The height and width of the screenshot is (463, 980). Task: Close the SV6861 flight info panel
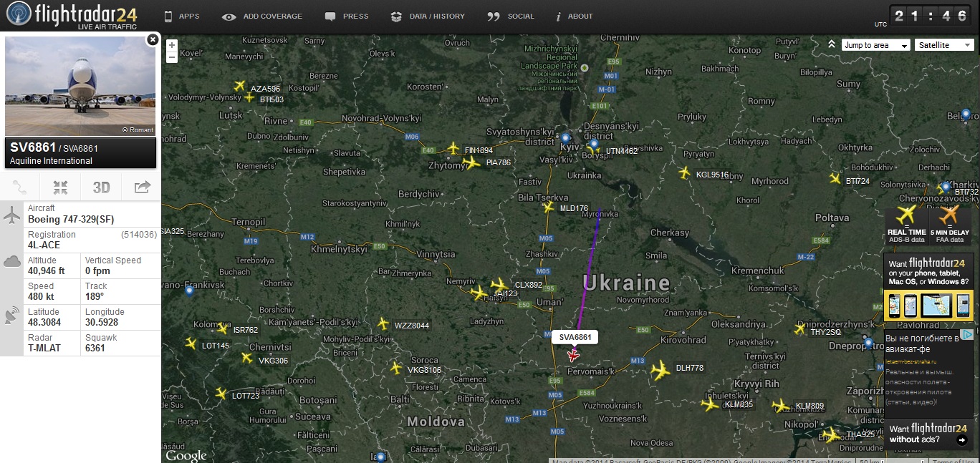tap(153, 39)
